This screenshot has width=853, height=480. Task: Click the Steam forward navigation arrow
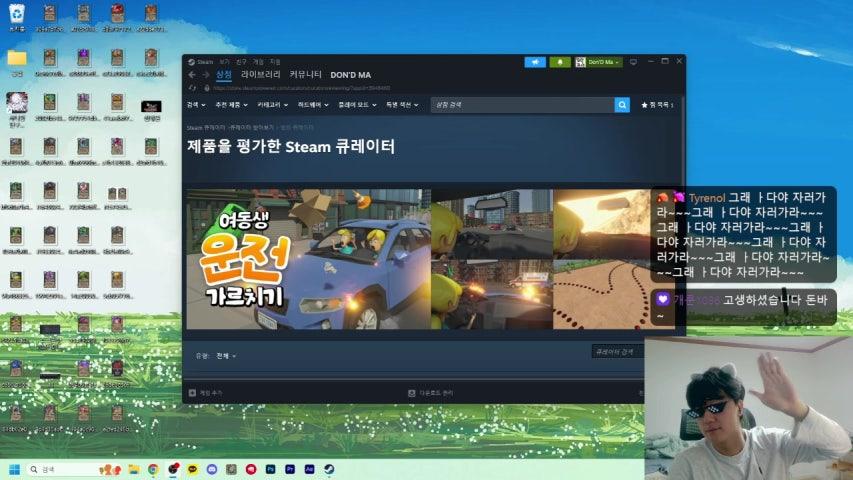tap(206, 75)
